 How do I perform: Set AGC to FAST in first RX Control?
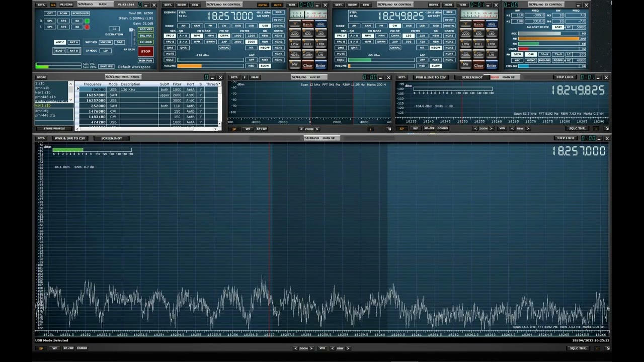tap(265, 60)
